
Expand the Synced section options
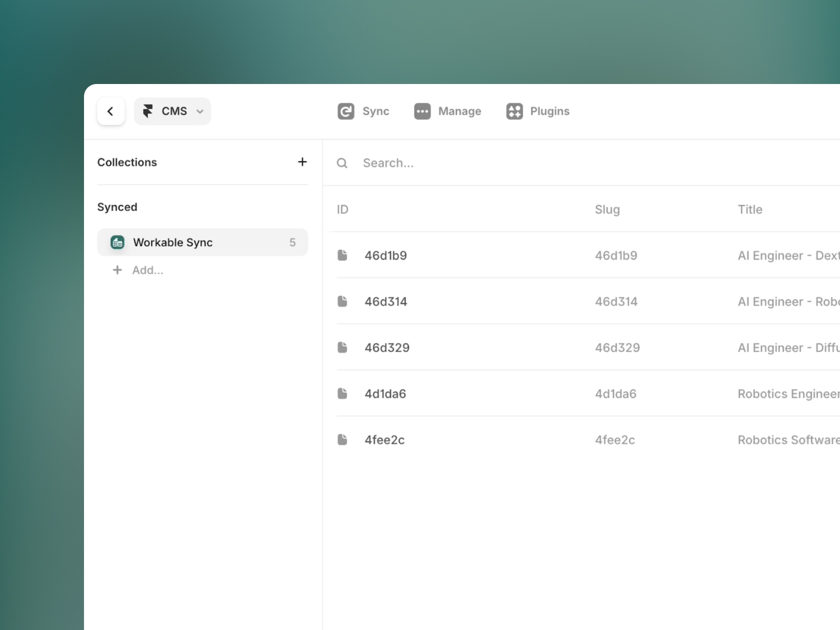(x=117, y=207)
